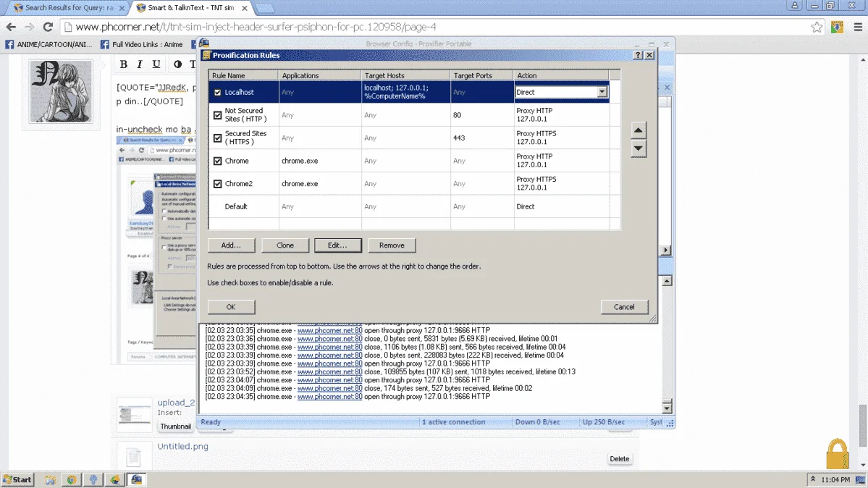The height and width of the screenshot is (488, 868).
Task: Open ANIME/CARTOON bookmark
Action: point(49,44)
